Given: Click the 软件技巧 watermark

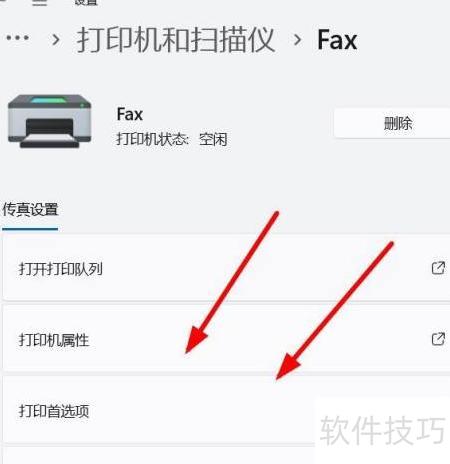Looking at the screenshot, I should [x=383, y=430].
